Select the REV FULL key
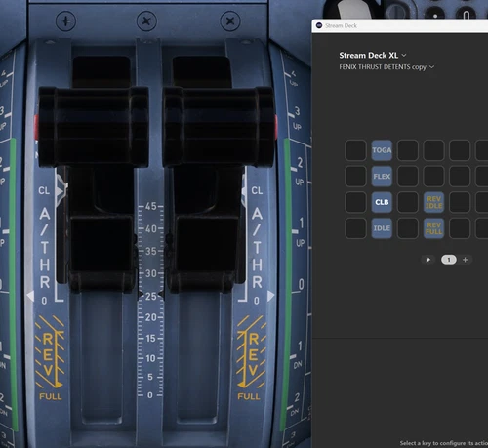 click(x=433, y=228)
